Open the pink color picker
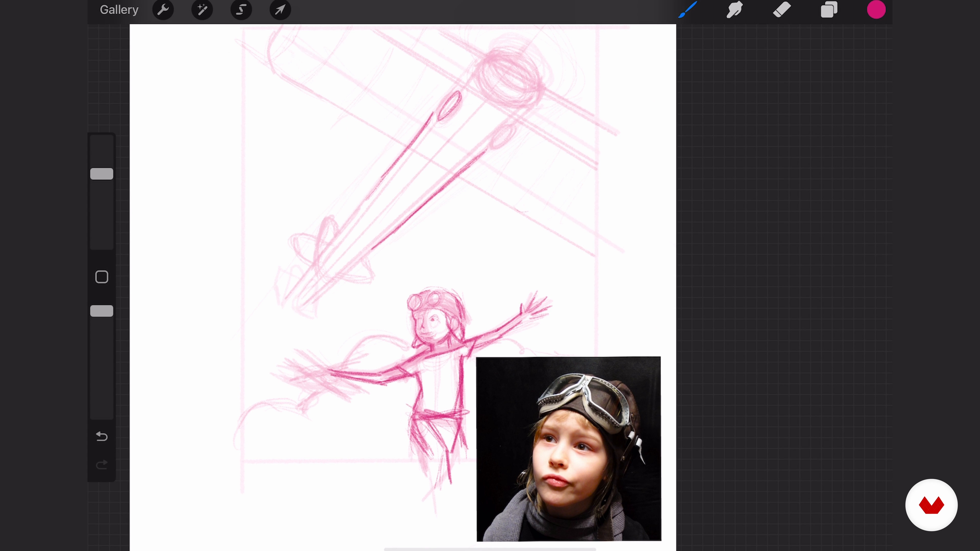980x551 pixels. click(x=876, y=9)
